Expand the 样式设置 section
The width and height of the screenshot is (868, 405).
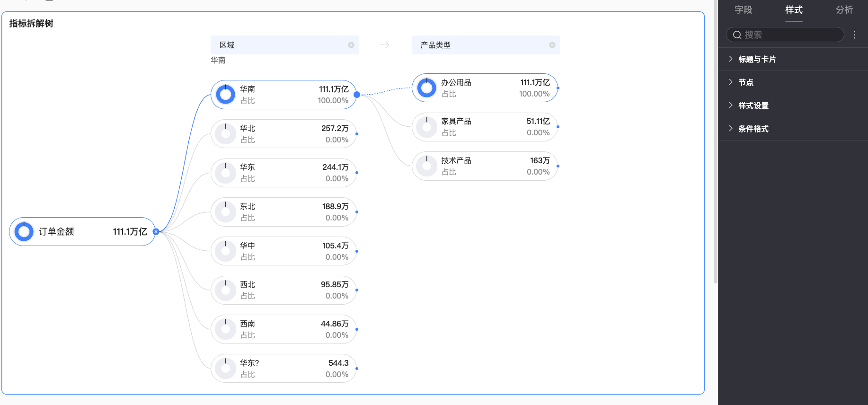coord(753,106)
